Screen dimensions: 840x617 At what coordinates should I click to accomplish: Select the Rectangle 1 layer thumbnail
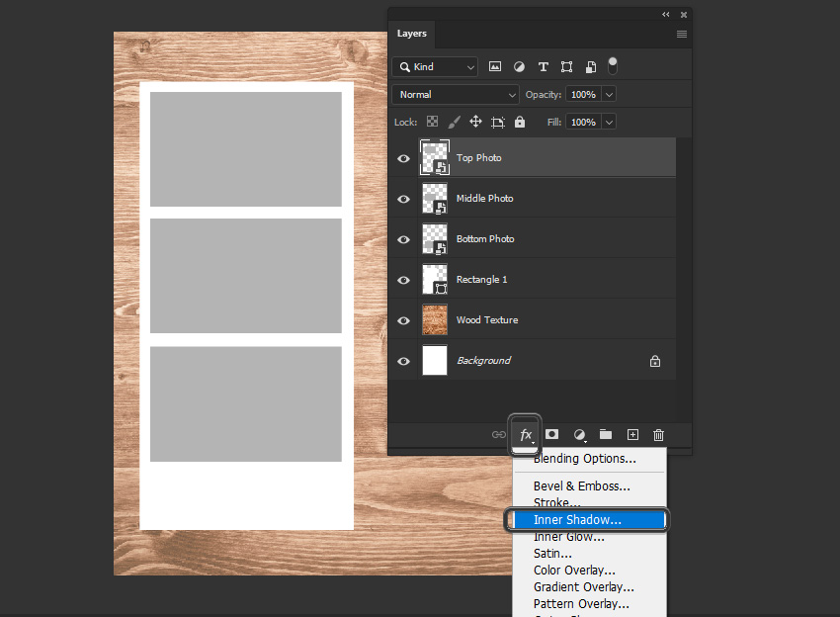tap(435, 279)
